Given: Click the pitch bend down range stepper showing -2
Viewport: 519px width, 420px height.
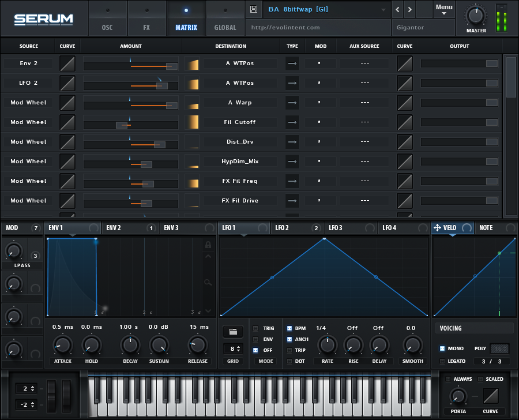Looking at the screenshot, I should click(x=26, y=404).
